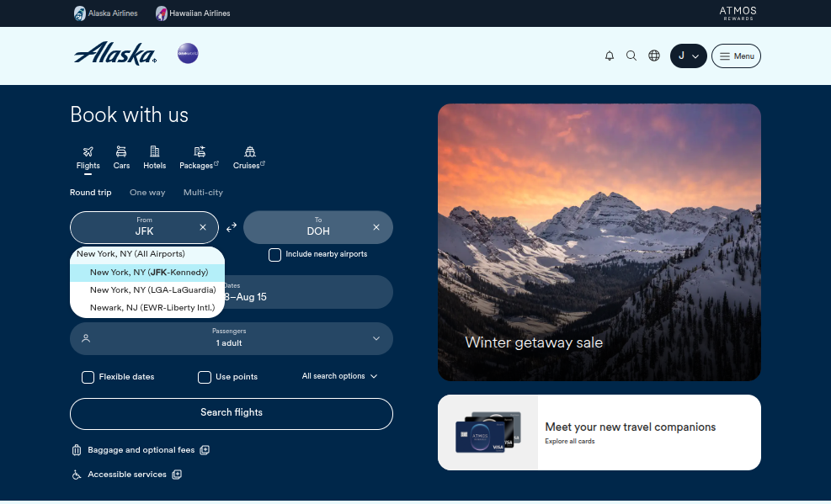831x504 pixels.
Task: Select Newark, NJ (EWR-Liberty Intl.) suggestion
Action: [147, 308]
